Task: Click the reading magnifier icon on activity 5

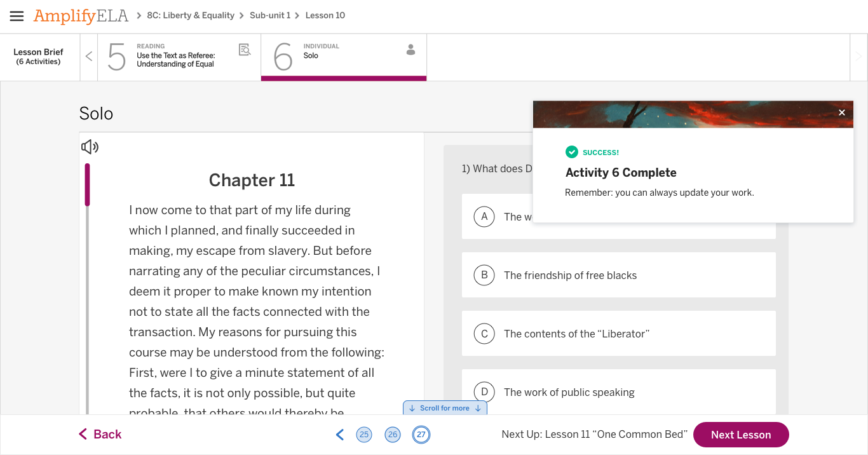Action: pyautogui.click(x=245, y=50)
